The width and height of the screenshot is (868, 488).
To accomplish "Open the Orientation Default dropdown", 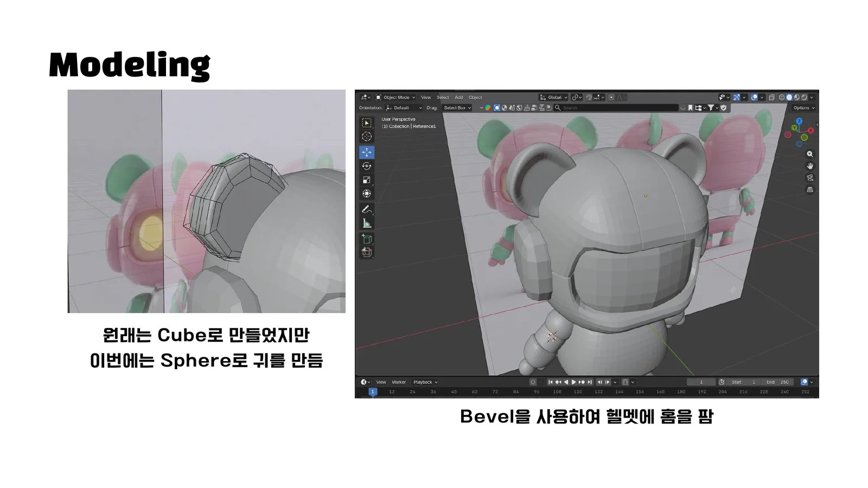I will (404, 108).
